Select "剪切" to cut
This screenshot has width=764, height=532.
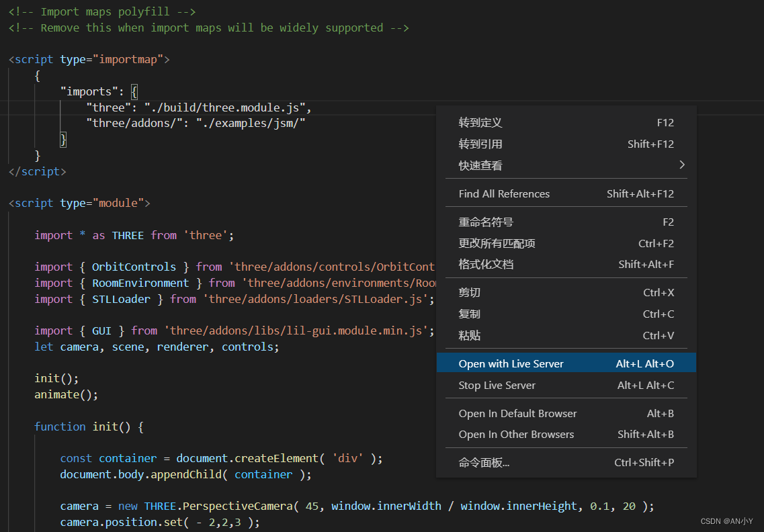click(469, 292)
